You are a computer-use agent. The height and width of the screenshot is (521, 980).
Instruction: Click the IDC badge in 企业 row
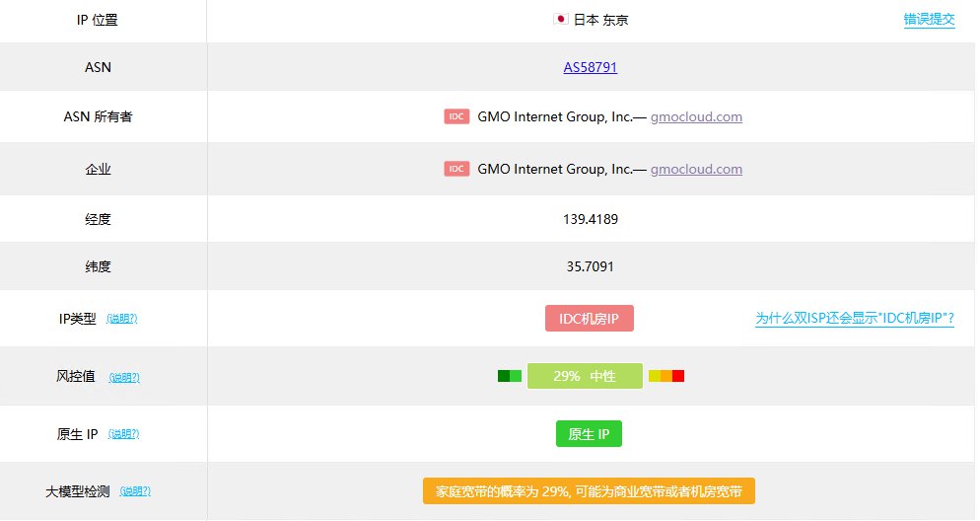pos(456,169)
